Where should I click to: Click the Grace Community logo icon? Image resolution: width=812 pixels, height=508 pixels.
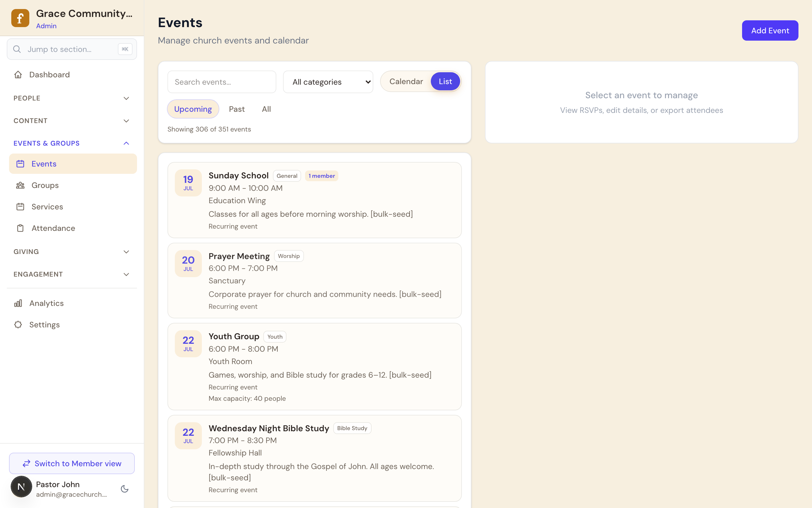coord(20,18)
